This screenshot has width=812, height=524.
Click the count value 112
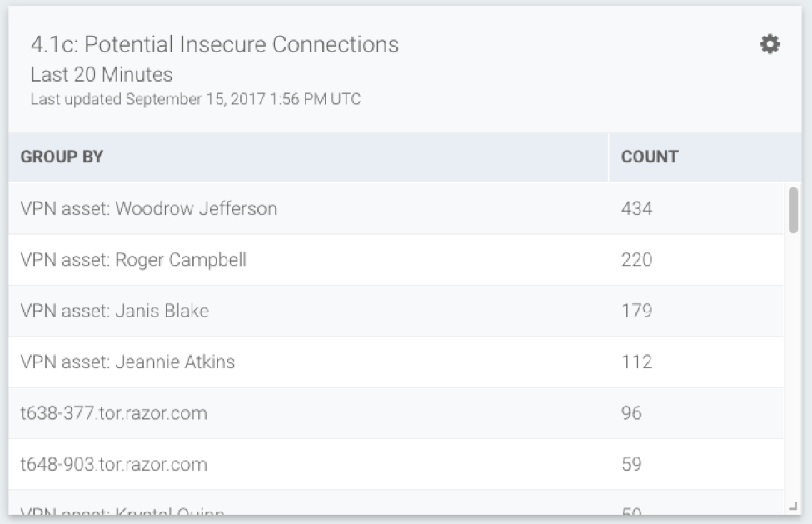(636, 362)
